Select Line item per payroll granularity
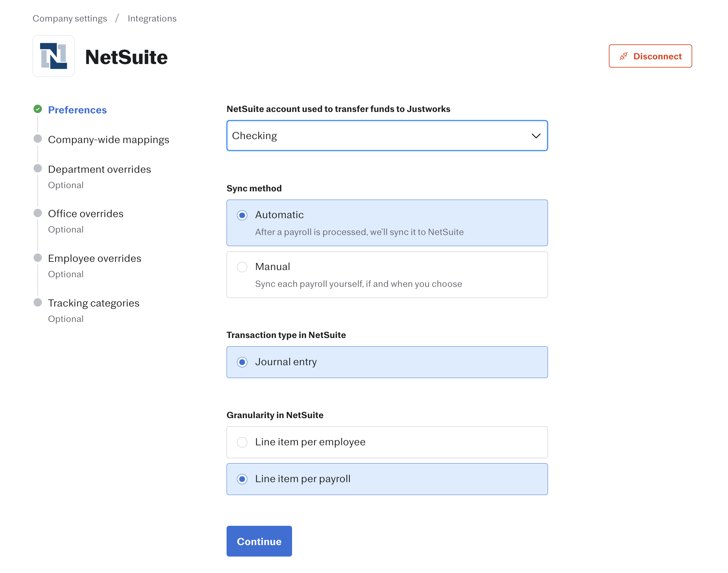728x573 pixels. [x=242, y=479]
